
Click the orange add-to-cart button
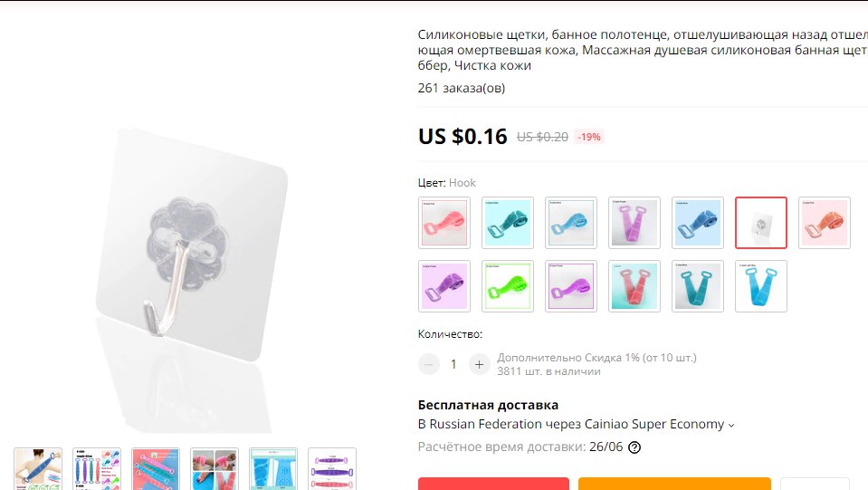[674, 484]
